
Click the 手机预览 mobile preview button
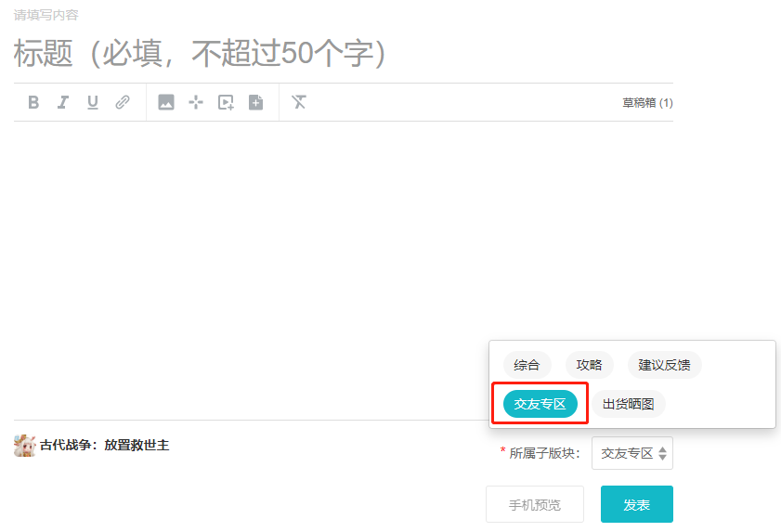535,504
